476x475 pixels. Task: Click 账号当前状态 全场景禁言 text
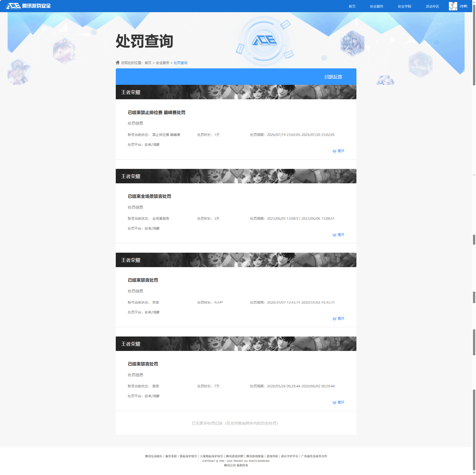tap(148, 219)
